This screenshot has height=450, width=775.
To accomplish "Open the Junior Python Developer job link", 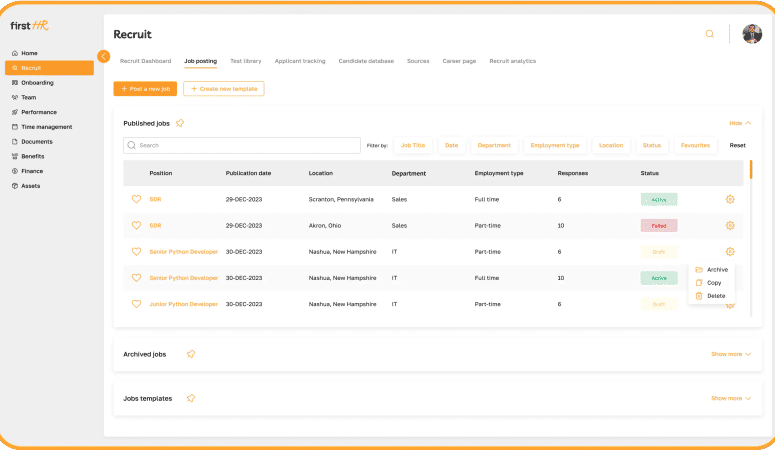I will click(183, 304).
